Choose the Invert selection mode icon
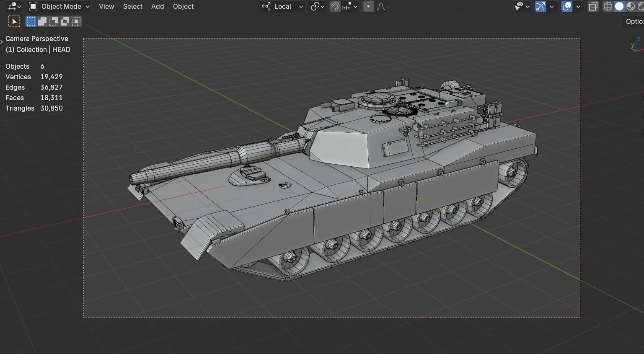This screenshot has height=354, width=644. (65, 21)
